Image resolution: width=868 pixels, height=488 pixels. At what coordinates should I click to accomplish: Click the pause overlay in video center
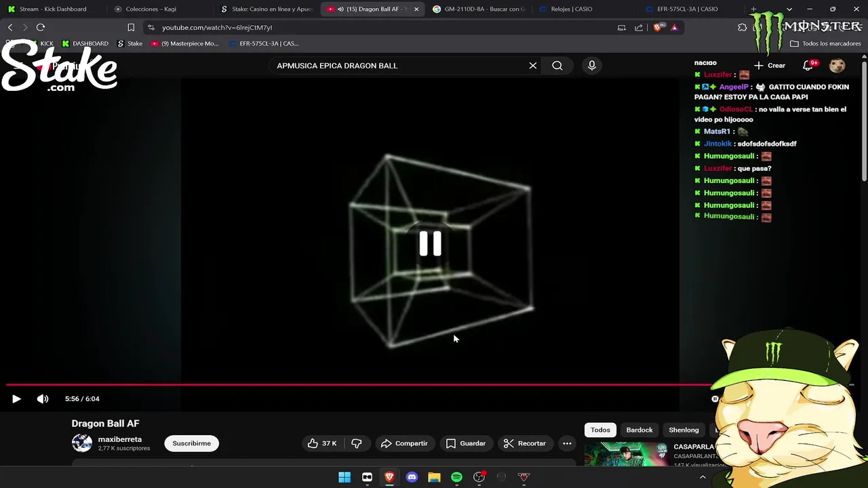click(x=430, y=244)
